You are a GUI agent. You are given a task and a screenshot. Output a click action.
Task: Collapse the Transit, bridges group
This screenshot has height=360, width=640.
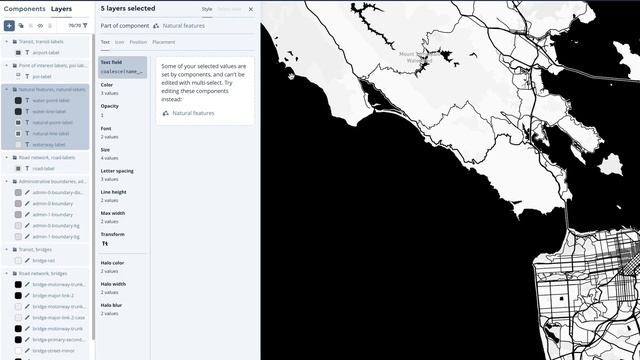tap(7, 249)
